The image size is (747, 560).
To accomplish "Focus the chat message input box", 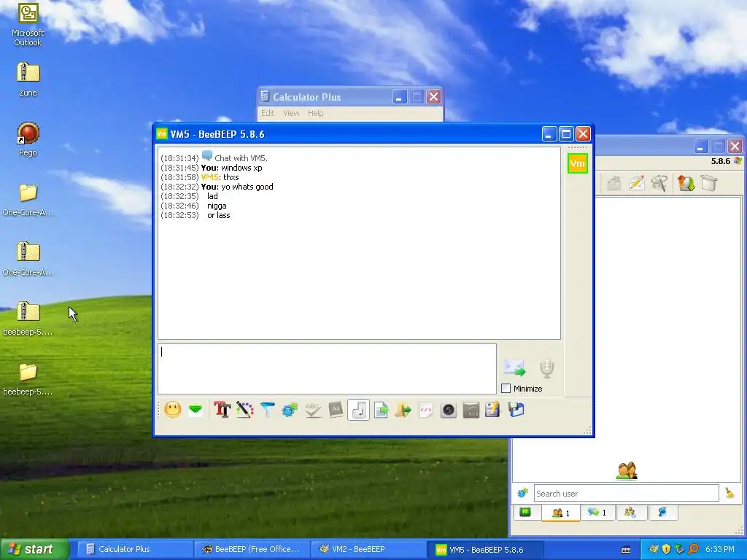I will (328, 369).
